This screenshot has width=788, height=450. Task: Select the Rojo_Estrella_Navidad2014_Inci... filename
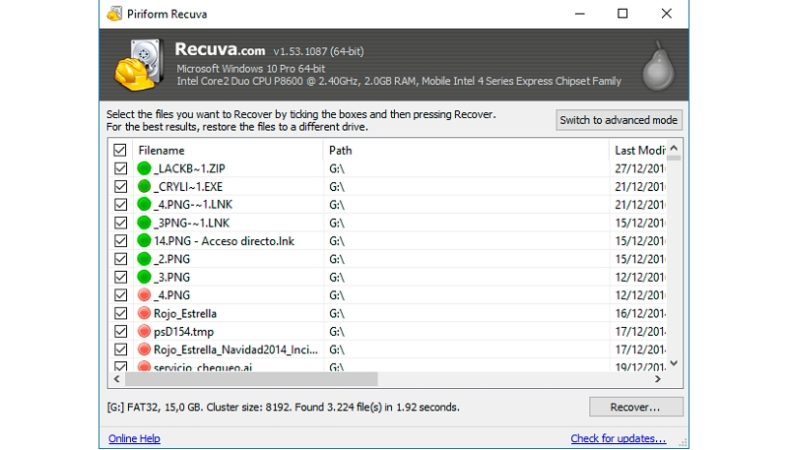(x=236, y=349)
